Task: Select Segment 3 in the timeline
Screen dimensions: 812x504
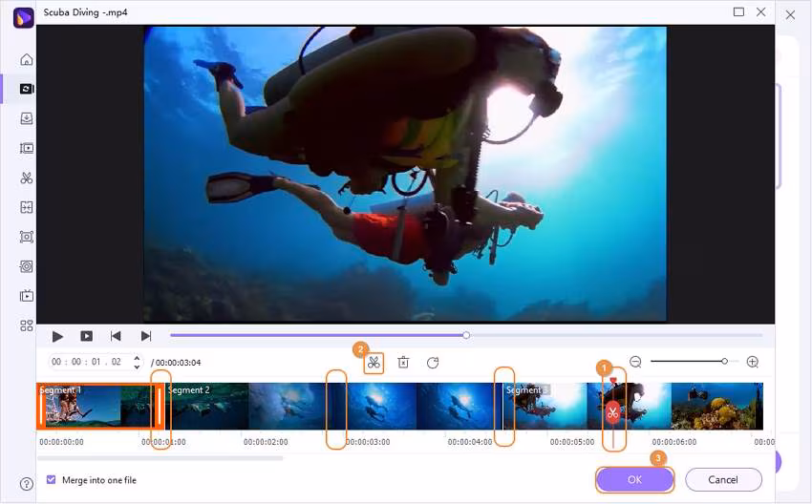Action: coord(632,407)
